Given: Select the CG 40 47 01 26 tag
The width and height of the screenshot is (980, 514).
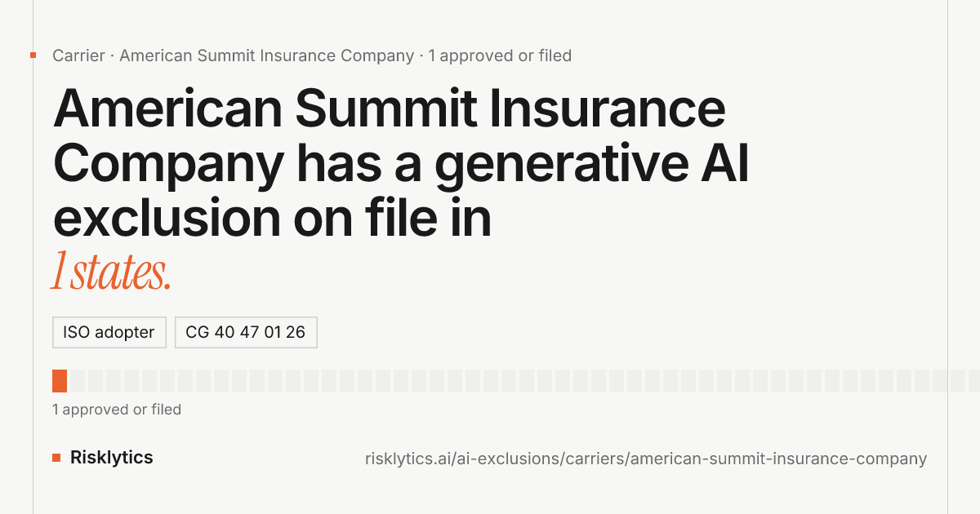Looking at the screenshot, I should [x=246, y=333].
